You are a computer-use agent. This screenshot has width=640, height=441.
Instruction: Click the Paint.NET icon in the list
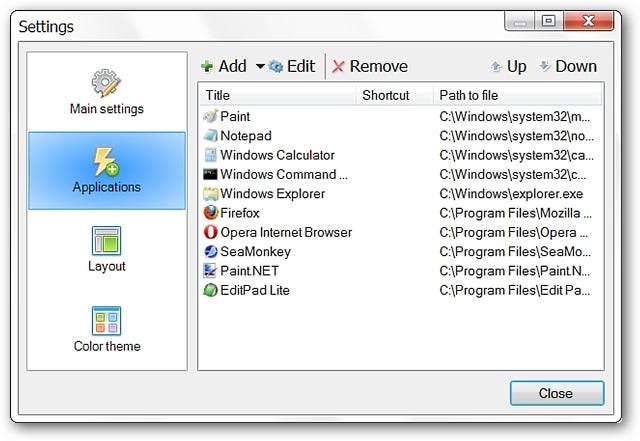[210, 271]
